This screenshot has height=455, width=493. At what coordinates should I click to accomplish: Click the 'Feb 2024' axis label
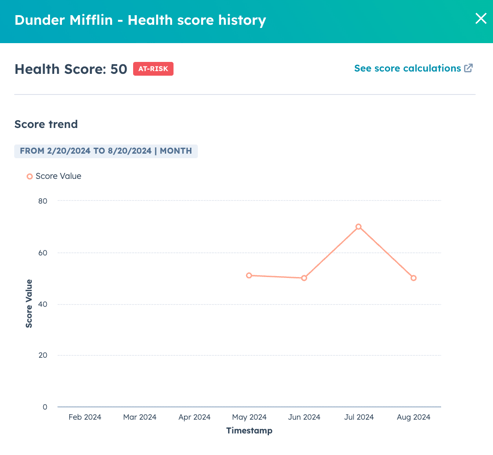85,417
